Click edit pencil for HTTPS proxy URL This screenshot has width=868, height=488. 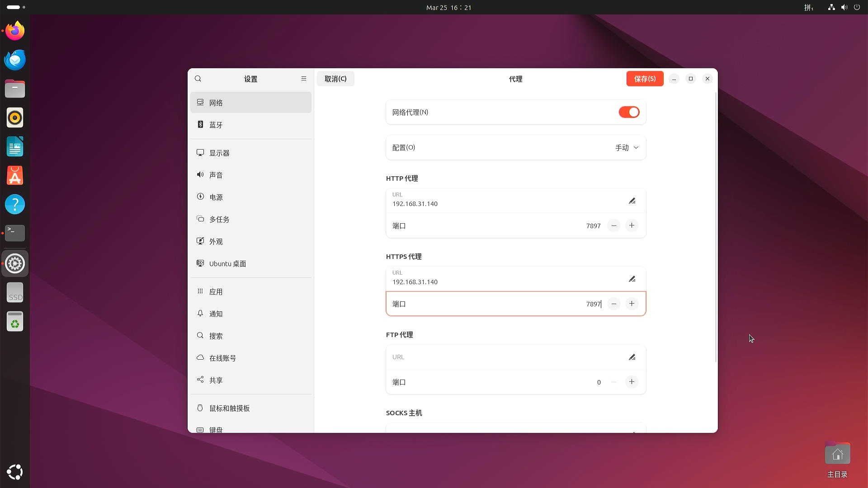click(632, 279)
